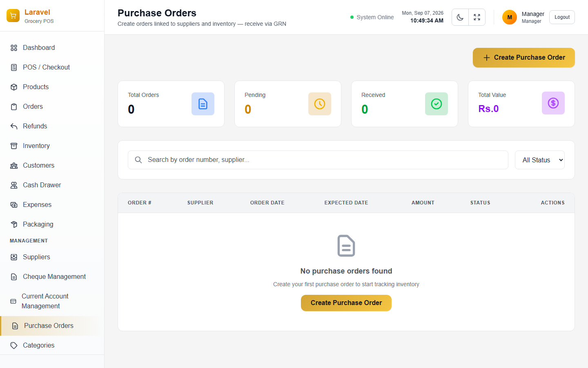Click the Dashboard grid icon in sidebar

14,48
